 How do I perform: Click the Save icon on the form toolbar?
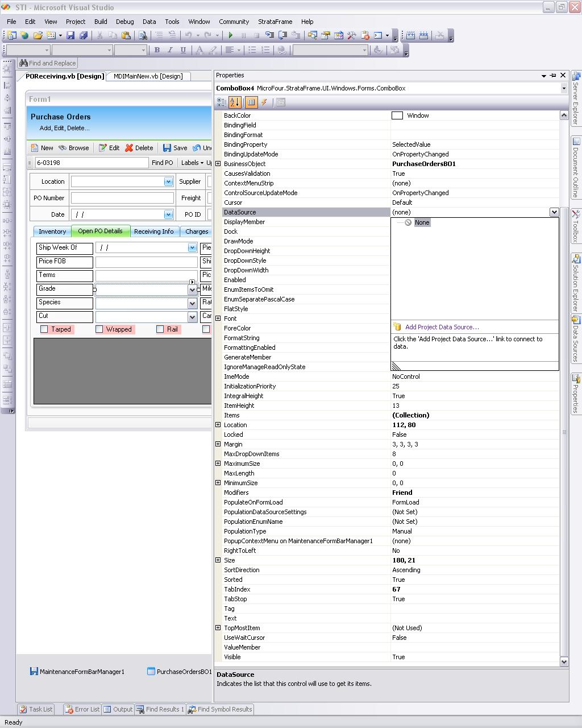tap(174, 148)
